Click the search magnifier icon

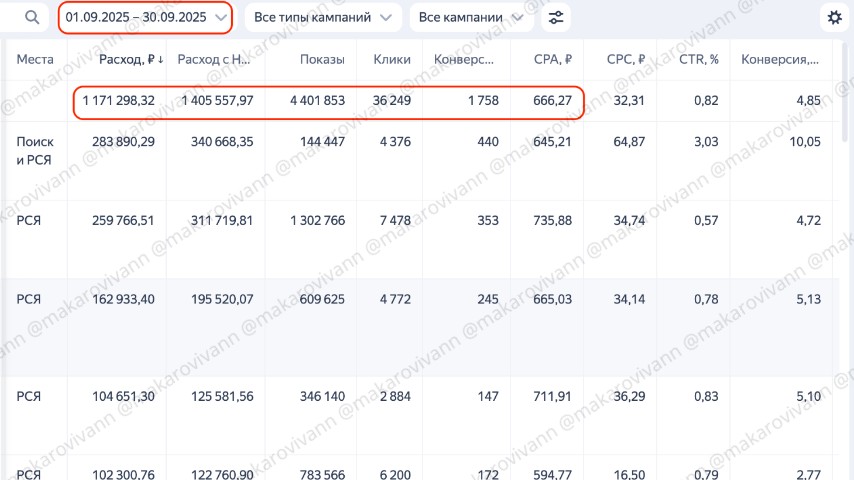point(33,18)
